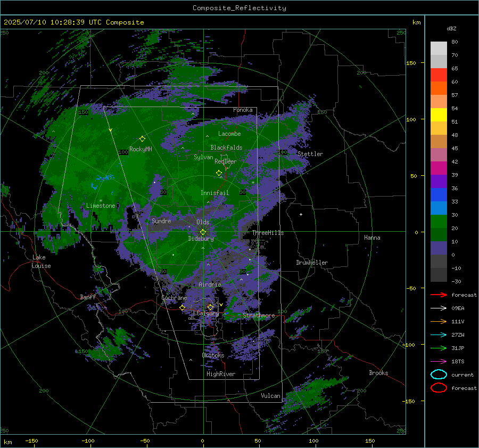Click the yellow diamond marker above RockyMH
The width and height of the screenshot is (479, 448).
(142, 139)
